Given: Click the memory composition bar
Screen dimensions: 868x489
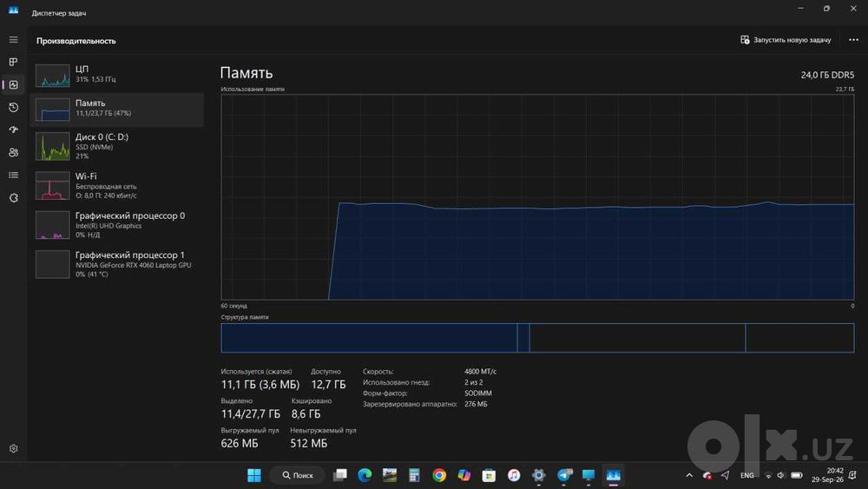Looking at the screenshot, I should pyautogui.click(x=537, y=338).
